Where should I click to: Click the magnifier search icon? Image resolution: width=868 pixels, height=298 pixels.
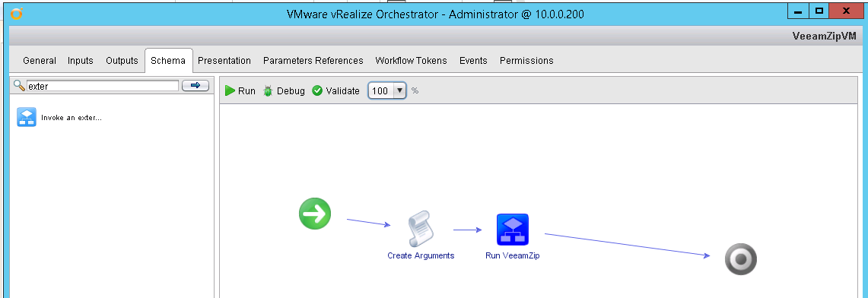click(19, 86)
